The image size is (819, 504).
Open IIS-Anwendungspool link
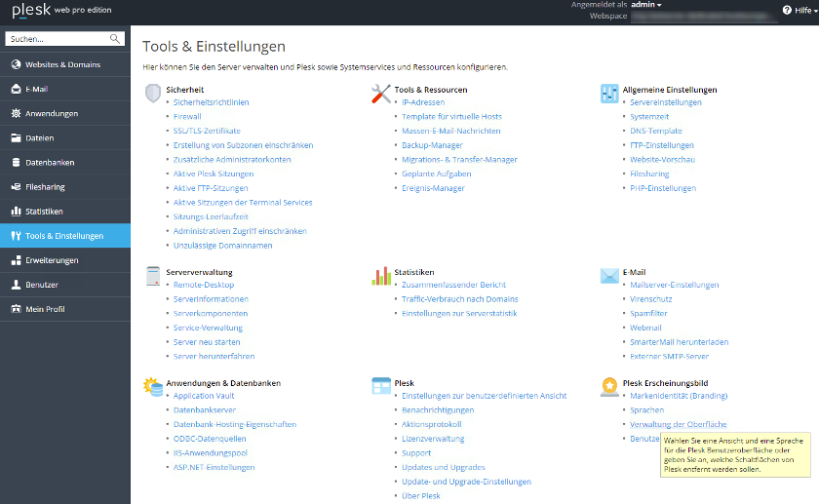tap(210, 452)
